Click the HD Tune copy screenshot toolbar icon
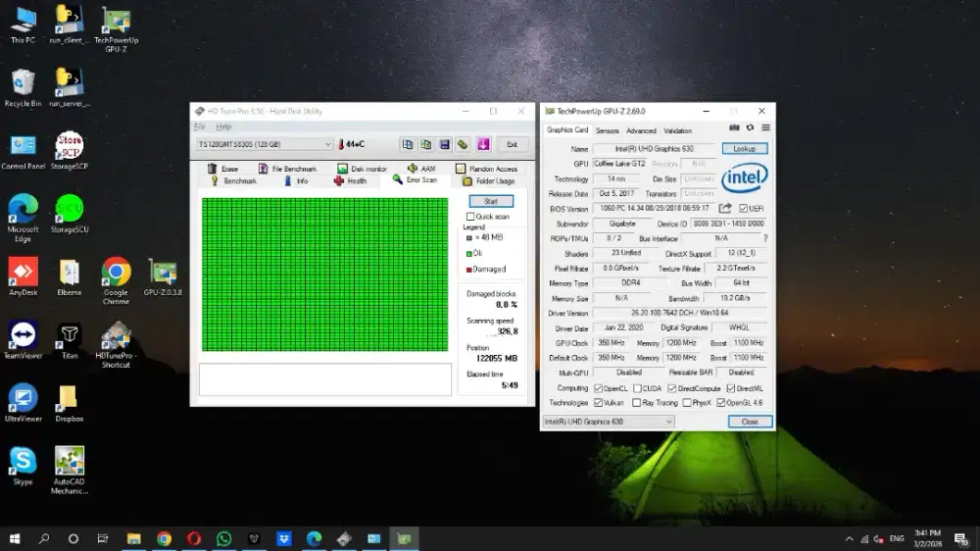The image size is (980, 551). (x=426, y=144)
